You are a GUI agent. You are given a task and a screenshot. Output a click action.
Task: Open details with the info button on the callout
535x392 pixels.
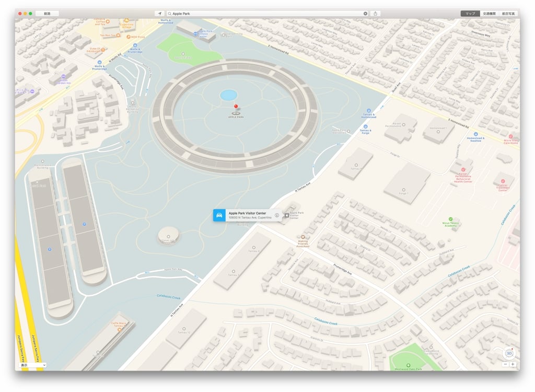click(277, 214)
